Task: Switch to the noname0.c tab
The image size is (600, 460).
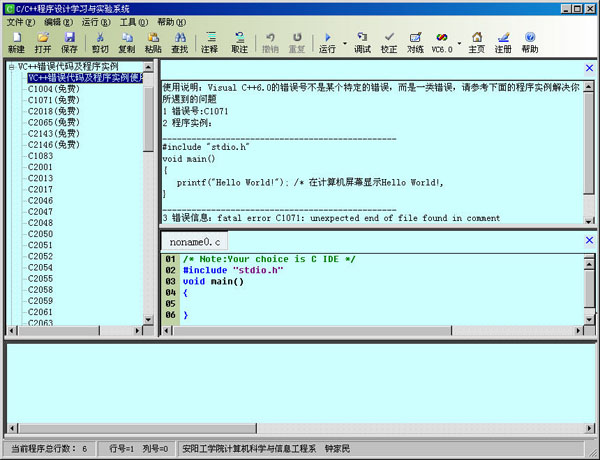Action: (x=194, y=242)
